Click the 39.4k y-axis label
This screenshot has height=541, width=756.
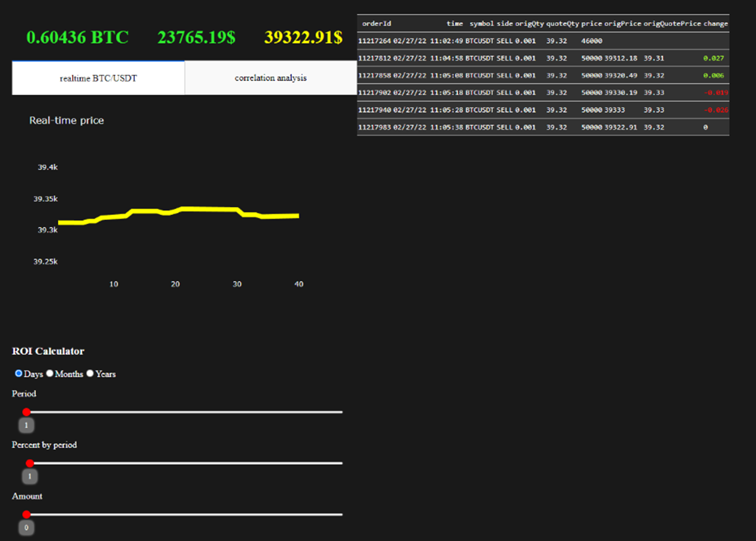click(x=48, y=167)
